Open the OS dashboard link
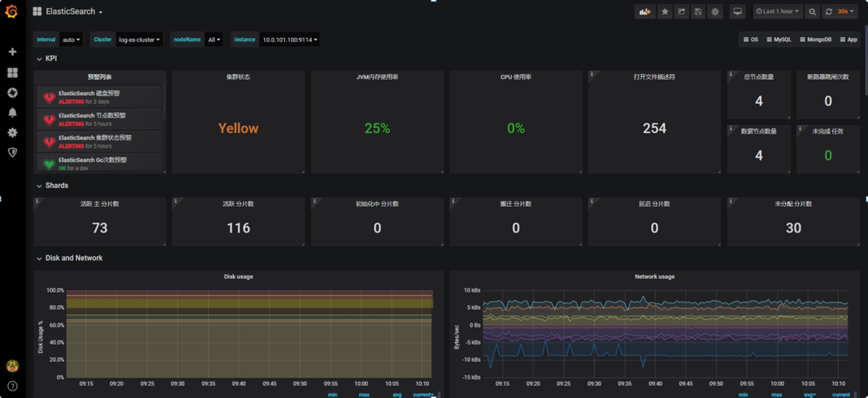Viewport: 868px width, 398px height. pyautogui.click(x=751, y=40)
